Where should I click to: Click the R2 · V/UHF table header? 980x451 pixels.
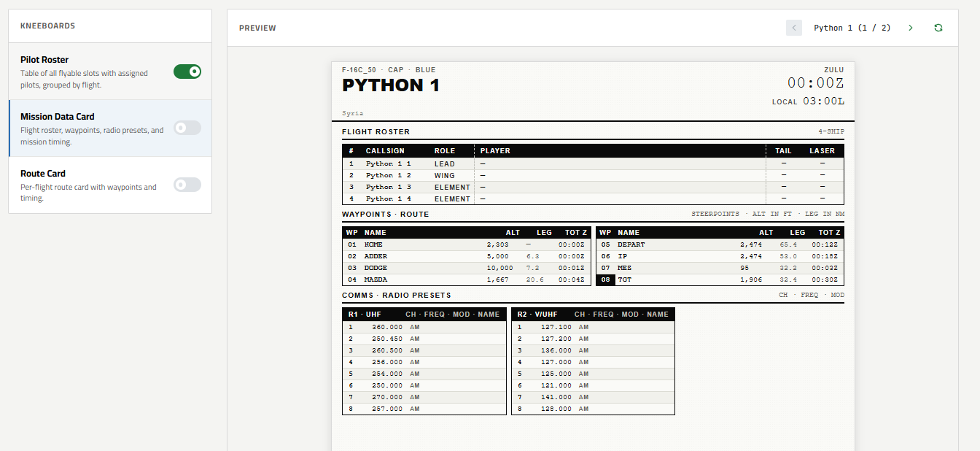tap(593, 315)
